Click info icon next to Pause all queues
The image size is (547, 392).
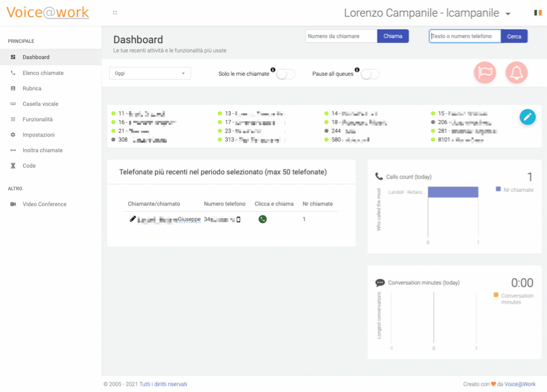point(357,70)
